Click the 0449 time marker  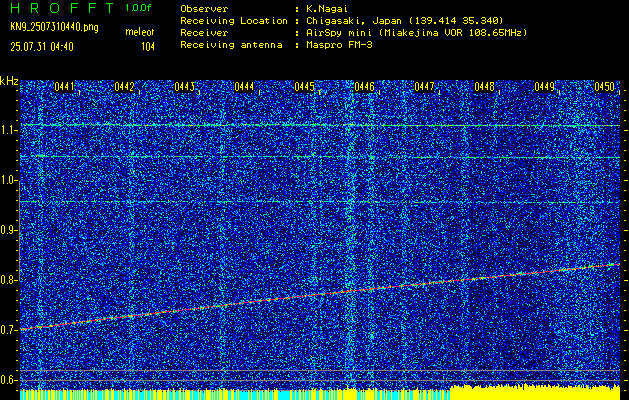545,87
